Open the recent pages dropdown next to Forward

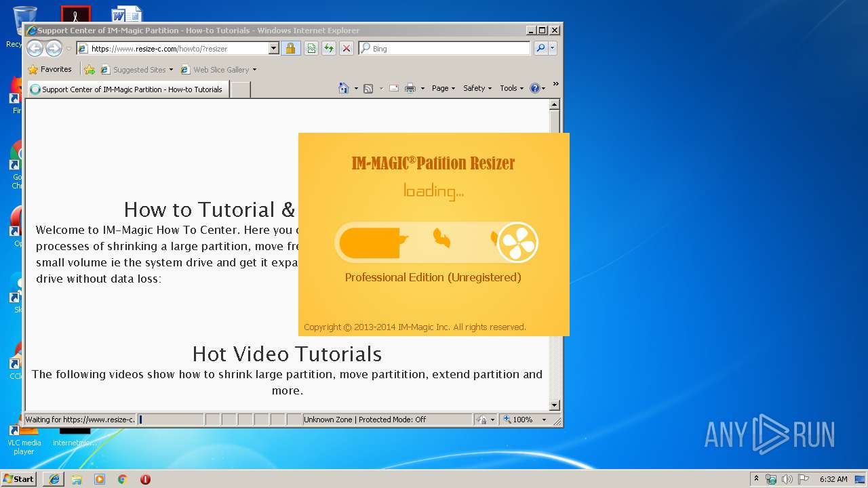pos(68,49)
